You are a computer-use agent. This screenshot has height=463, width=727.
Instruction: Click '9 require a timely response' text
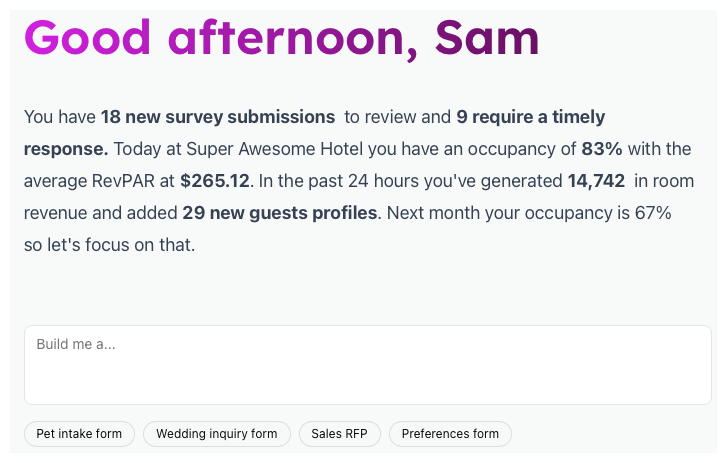[530, 117]
